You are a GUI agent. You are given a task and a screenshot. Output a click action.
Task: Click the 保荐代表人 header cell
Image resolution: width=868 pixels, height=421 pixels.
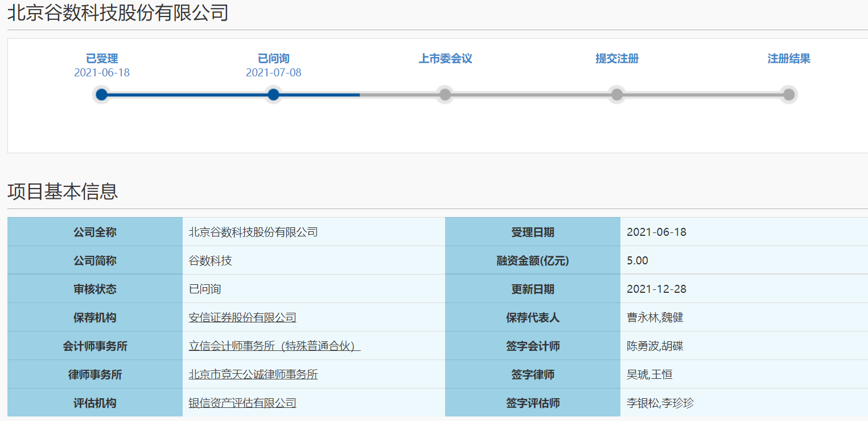[533, 317]
